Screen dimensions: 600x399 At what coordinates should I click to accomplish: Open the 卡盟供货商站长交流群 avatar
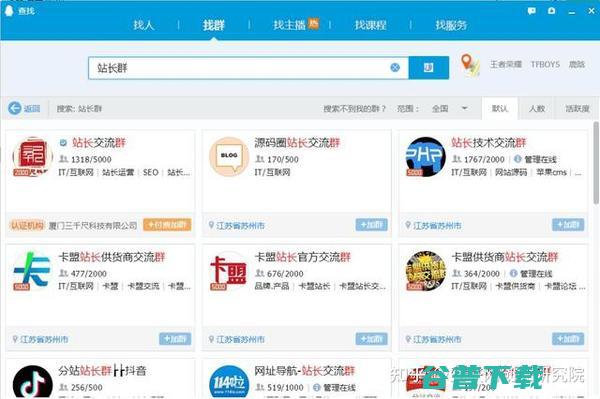point(426,270)
